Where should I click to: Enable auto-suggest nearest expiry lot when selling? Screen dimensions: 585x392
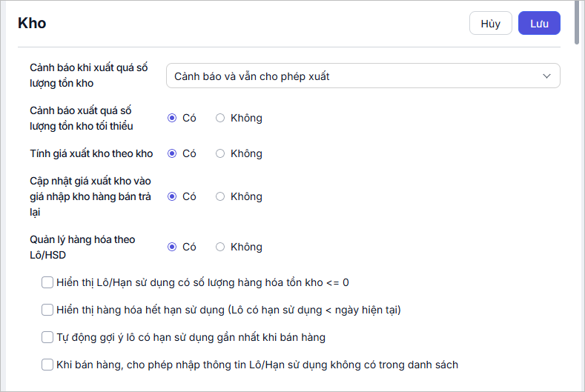pyautogui.click(x=47, y=337)
